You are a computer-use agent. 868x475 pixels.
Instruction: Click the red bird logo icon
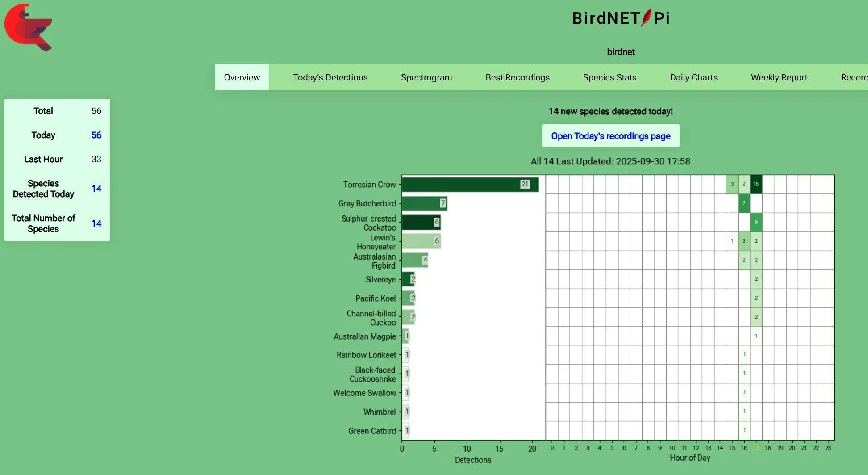pyautogui.click(x=28, y=27)
